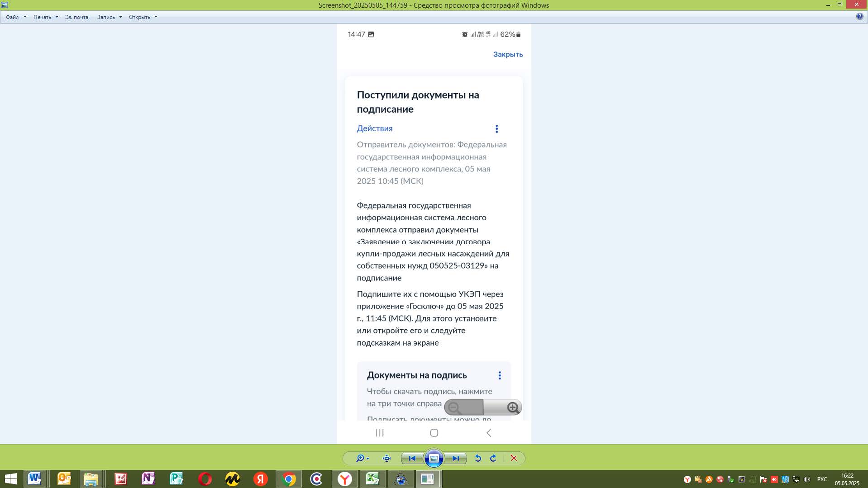Open Outlook from the taskbar

tap(64, 479)
